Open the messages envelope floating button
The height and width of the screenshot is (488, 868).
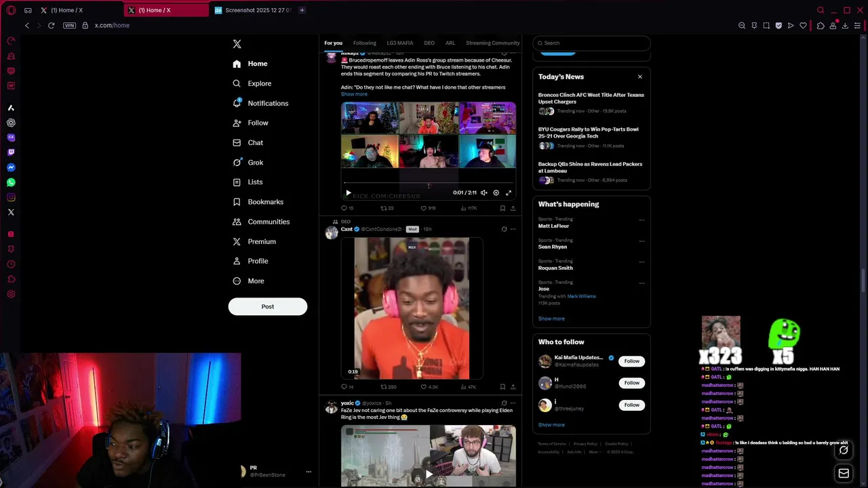[844, 473]
